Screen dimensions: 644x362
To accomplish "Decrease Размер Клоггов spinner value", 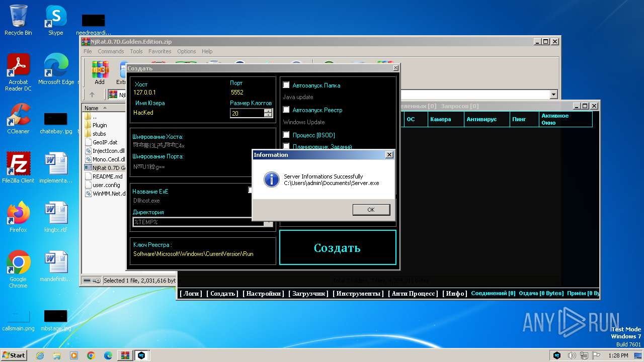I will [x=268, y=115].
